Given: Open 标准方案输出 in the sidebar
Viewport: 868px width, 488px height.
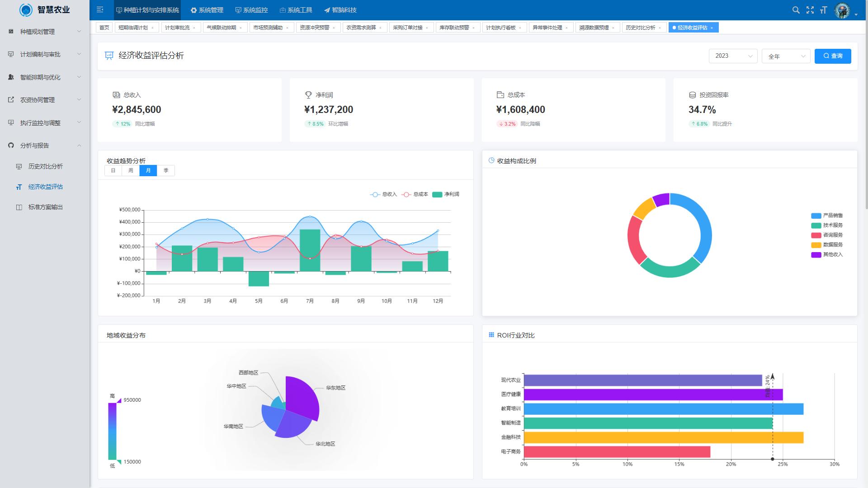Looking at the screenshot, I should pos(45,207).
